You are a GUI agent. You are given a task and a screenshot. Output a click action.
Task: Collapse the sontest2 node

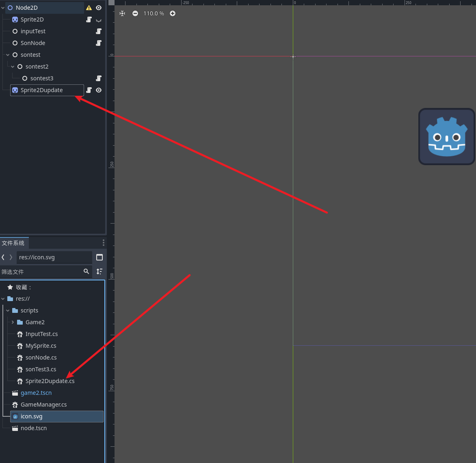tap(13, 67)
